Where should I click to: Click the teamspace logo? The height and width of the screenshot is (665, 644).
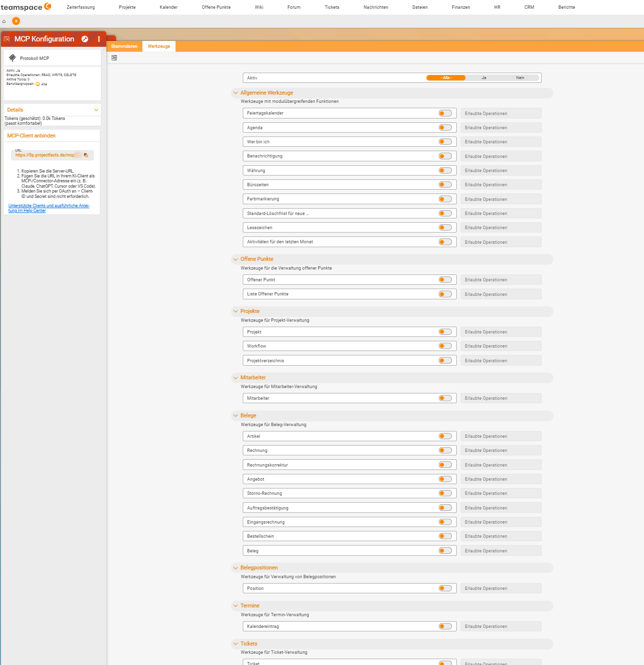tap(26, 7)
